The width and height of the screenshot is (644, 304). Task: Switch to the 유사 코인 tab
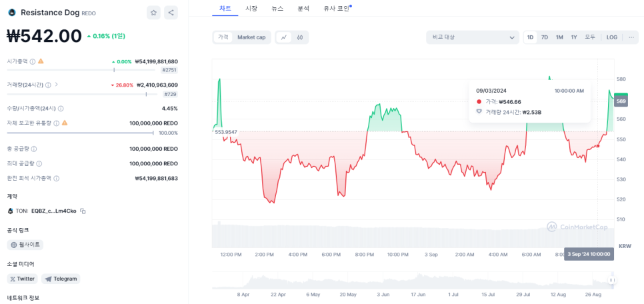coord(337,8)
